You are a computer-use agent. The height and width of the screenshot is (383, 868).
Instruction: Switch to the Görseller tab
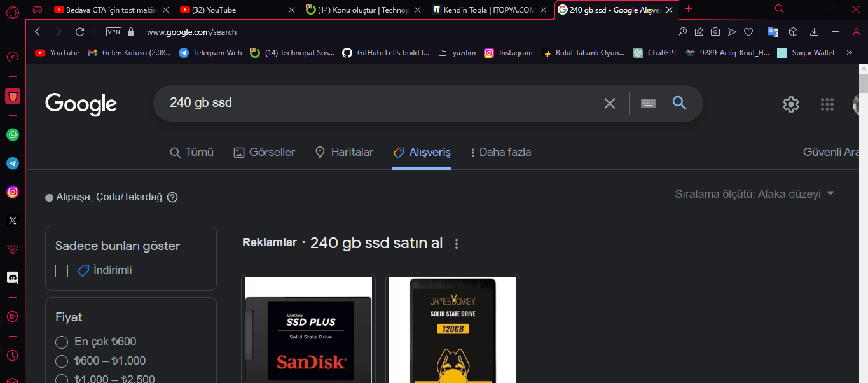(x=265, y=153)
